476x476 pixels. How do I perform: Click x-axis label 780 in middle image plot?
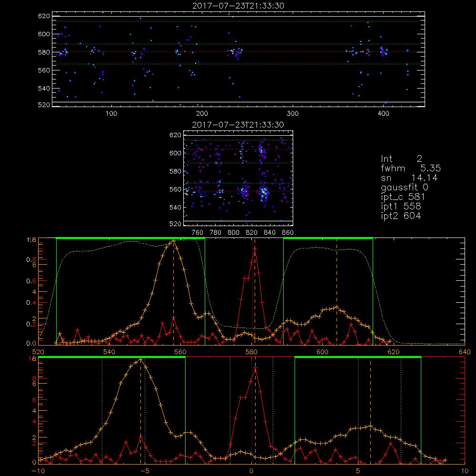click(x=216, y=233)
